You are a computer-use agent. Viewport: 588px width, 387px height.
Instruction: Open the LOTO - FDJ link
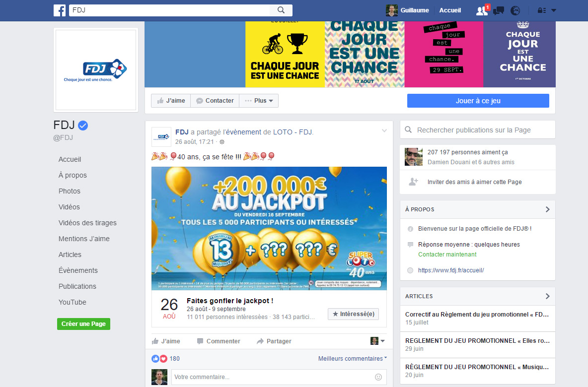coord(293,132)
